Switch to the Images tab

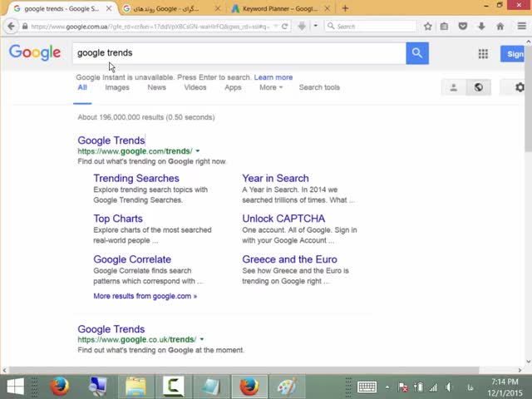(117, 87)
